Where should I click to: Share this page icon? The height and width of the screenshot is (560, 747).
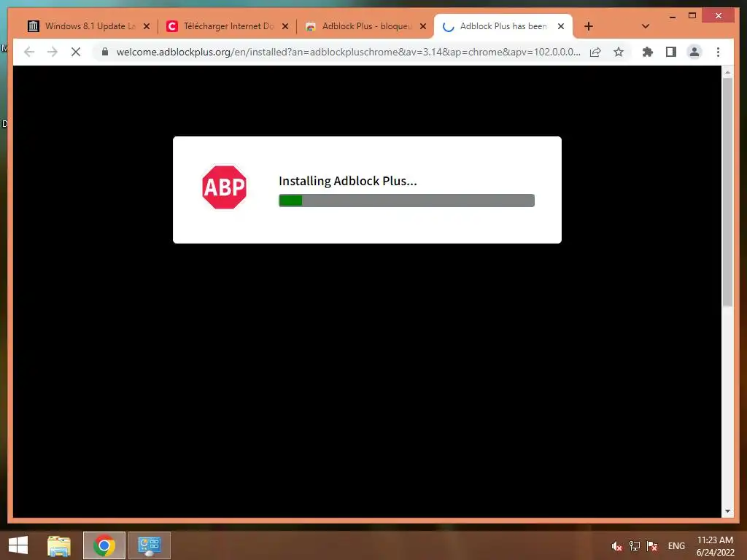[595, 52]
